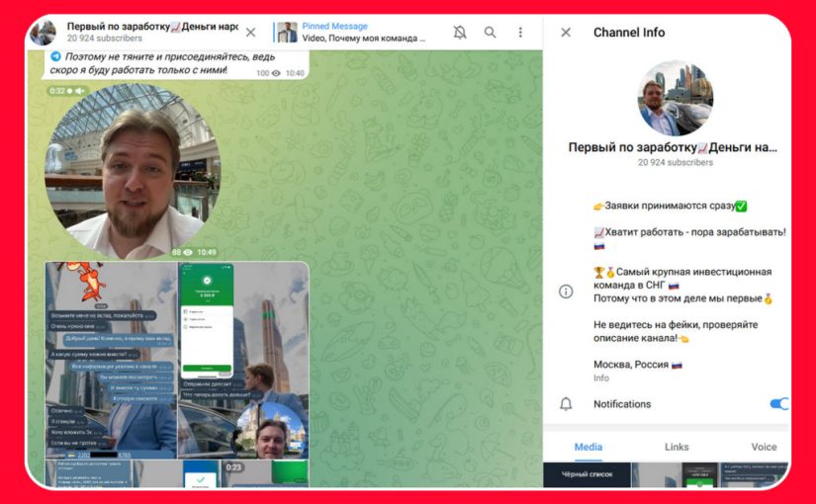Image resolution: width=816 pixels, height=504 pixels.
Task: Open the 'Чёрный список' media thumbnail
Action: pyautogui.click(x=586, y=474)
